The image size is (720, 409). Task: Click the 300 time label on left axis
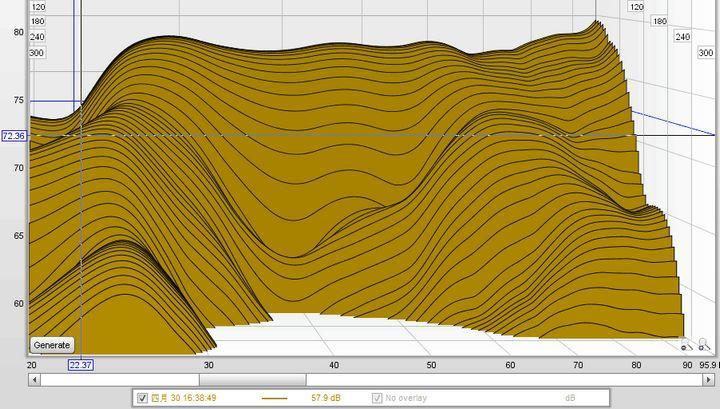pos(37,52)
